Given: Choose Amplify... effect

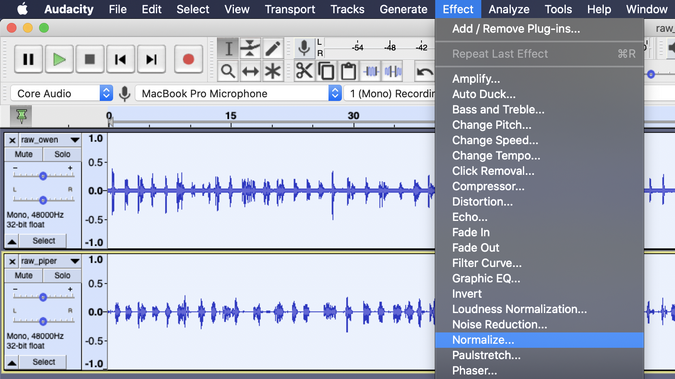Looking at the screenshot, I should point(539,79).
